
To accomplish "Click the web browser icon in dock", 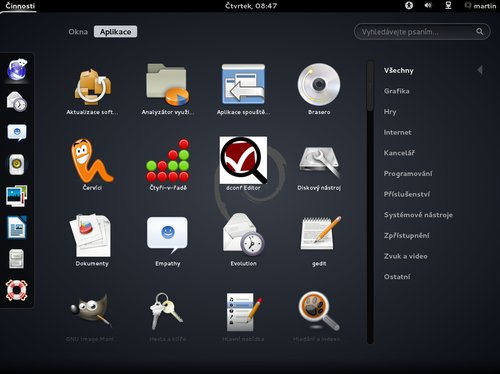I will tap(17, 69).
